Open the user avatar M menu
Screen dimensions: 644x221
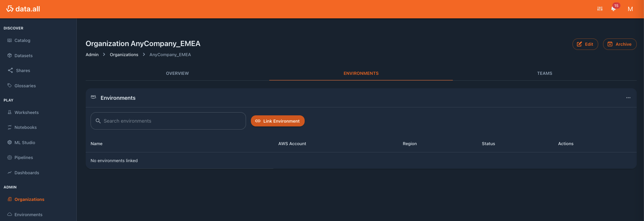click(630, 9)
